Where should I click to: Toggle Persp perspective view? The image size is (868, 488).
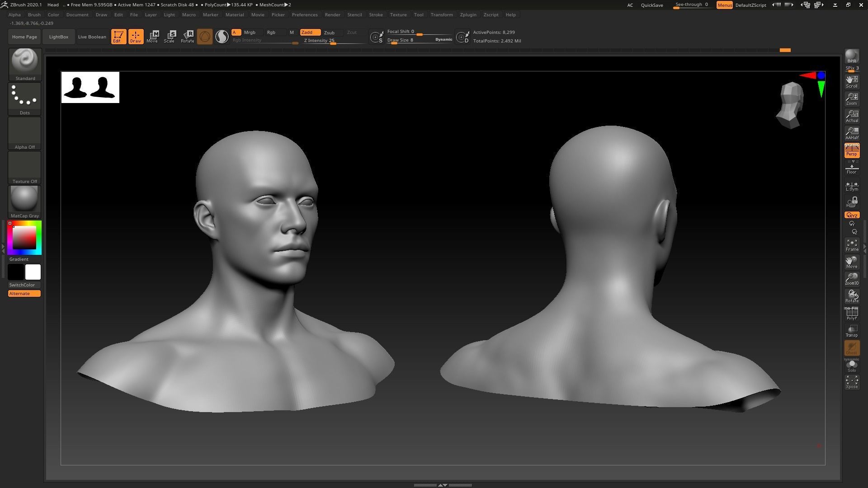[852, 150]
